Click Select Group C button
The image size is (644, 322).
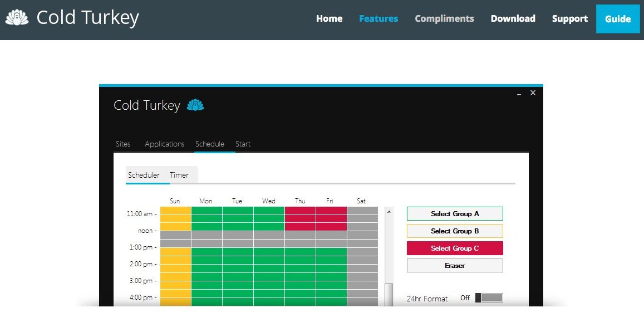[455, 248]
